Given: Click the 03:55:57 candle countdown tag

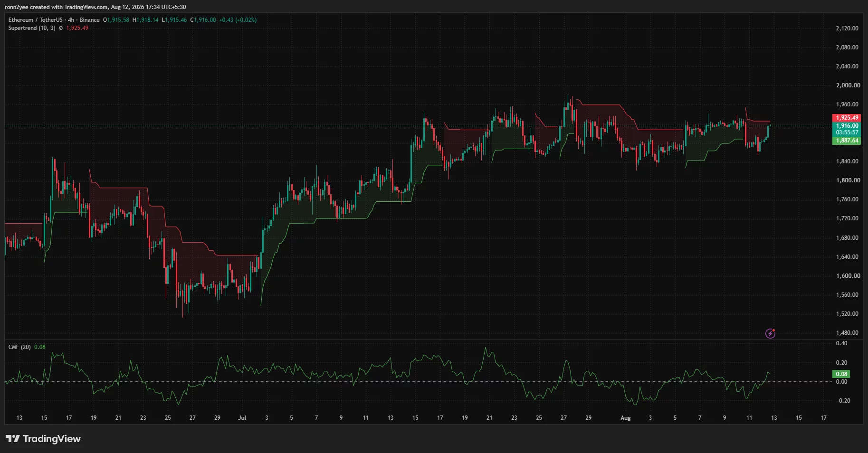Looking at the screenshot, I should pyautogui.click(x=847, y=132).
